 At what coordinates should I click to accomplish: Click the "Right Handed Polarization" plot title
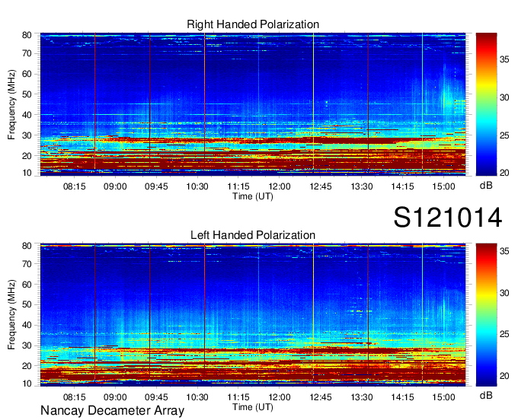click(253, 24)
